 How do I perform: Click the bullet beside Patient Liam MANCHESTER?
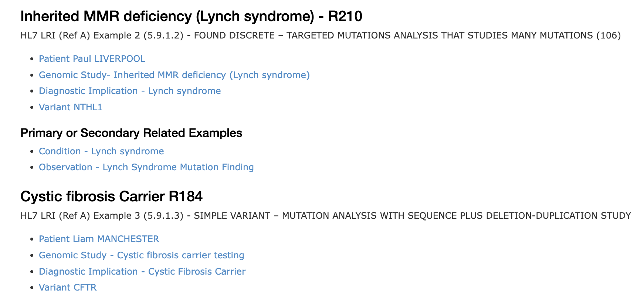click(32, 239)
